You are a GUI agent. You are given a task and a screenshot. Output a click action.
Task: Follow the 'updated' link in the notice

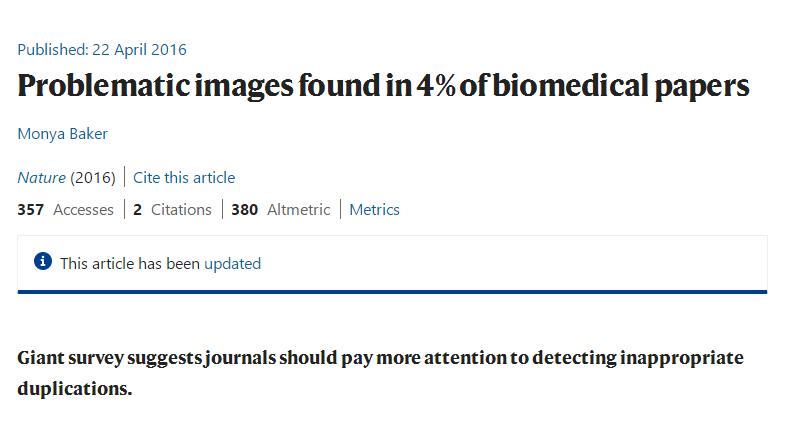tap(232, 263)
